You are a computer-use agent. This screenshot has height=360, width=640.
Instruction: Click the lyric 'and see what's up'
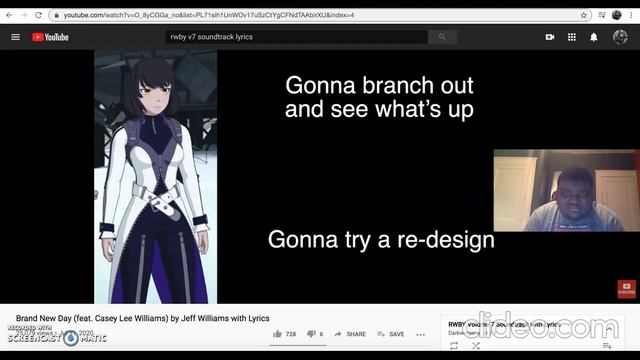pyautogui.click(x=379, y=109)
